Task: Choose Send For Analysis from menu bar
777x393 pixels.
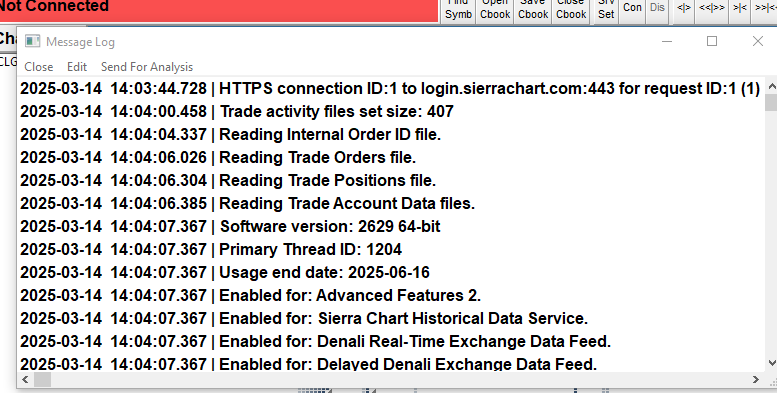Action: pyautogui.click(x=147, y=67)
